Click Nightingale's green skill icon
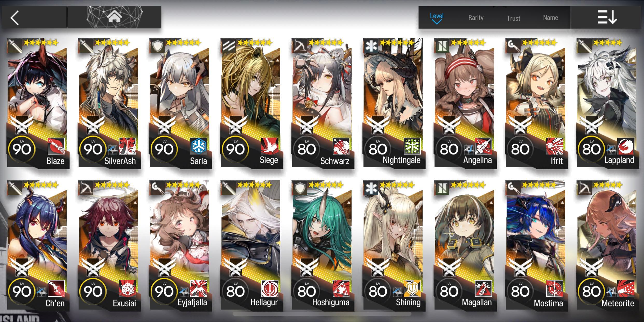644x322 pixels. 412,146
